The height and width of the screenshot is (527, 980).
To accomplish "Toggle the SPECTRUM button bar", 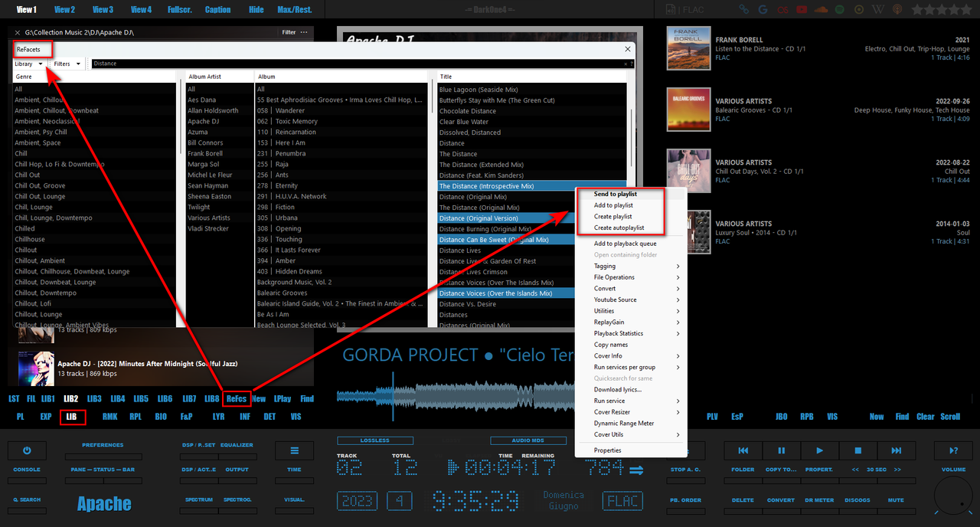I will point(198,510).
